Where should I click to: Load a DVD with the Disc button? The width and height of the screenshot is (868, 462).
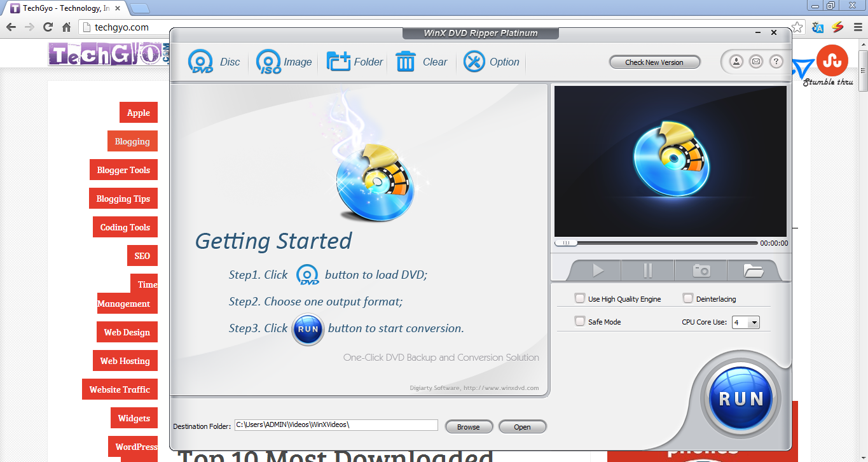pyautogui.click(x=214, y=62)
